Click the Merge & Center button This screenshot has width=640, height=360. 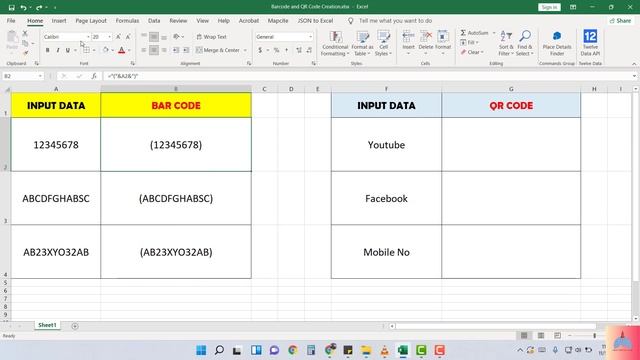click(218, 50)
